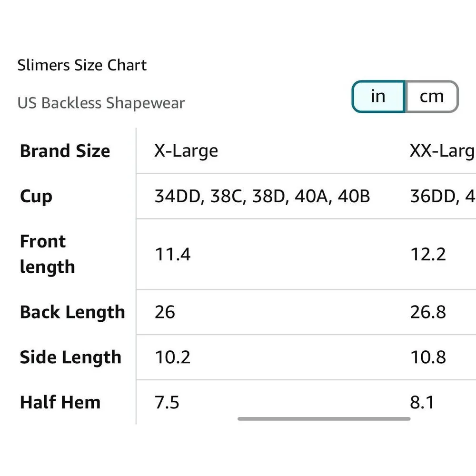The height and width of the screenshot is (476, 476).
Task: Click the Cup row label
Action: [36, 196]
